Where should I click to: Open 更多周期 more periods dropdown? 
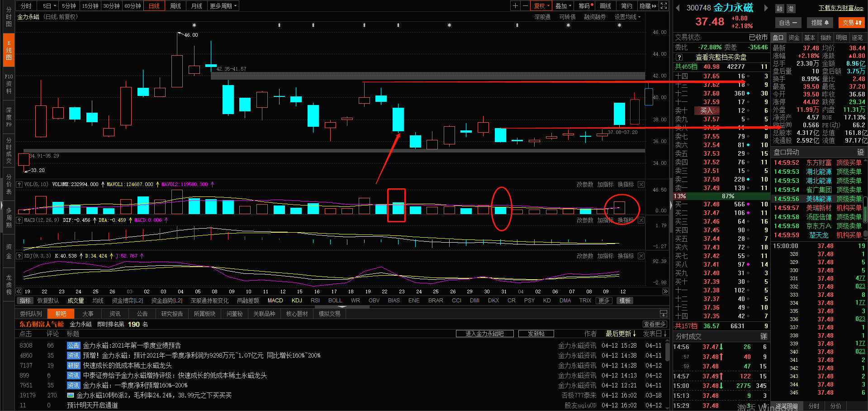(x=223, y=6)
